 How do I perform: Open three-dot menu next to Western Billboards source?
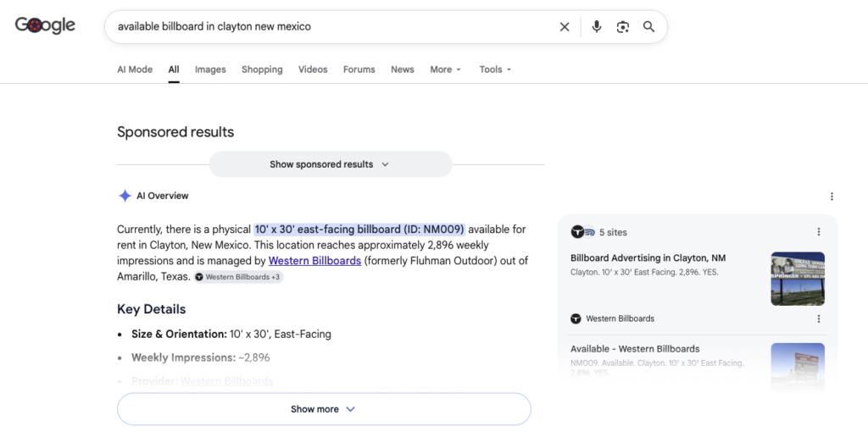(x=819, y=318)
